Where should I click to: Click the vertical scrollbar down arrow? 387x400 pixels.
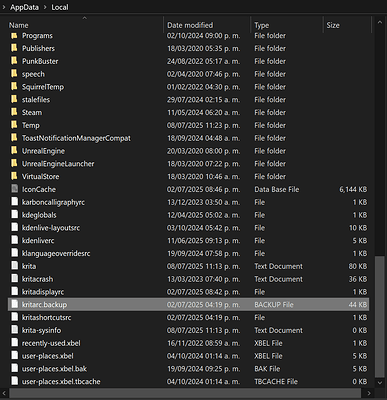coord(380,383)
